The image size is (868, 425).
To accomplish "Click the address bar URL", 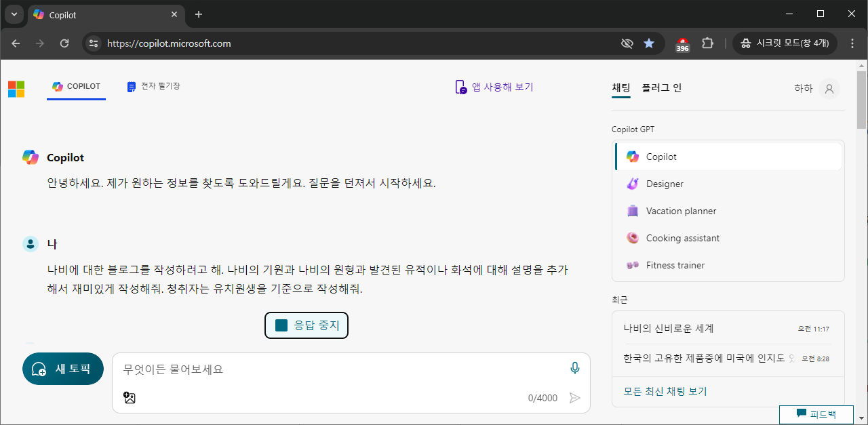I will [x=169, y=43].
